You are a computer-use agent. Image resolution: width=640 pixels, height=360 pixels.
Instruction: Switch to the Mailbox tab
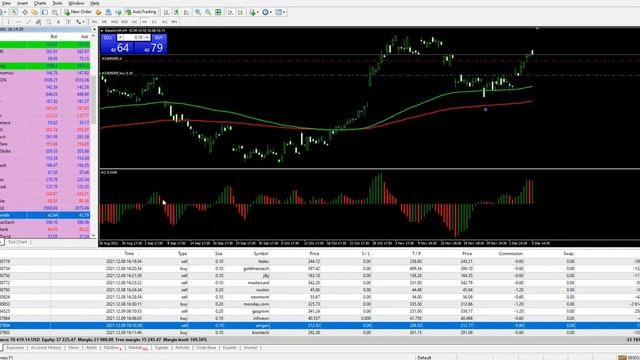pos(112,348)
